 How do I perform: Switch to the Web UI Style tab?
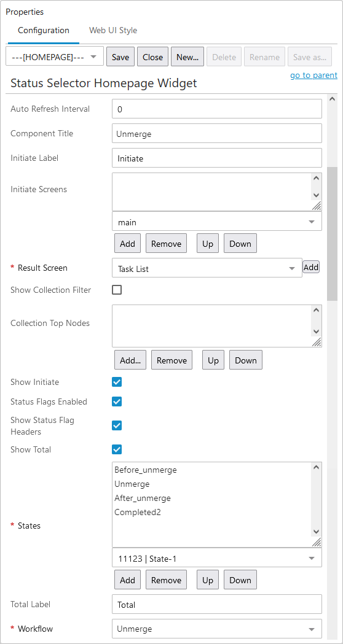point(113,31)
